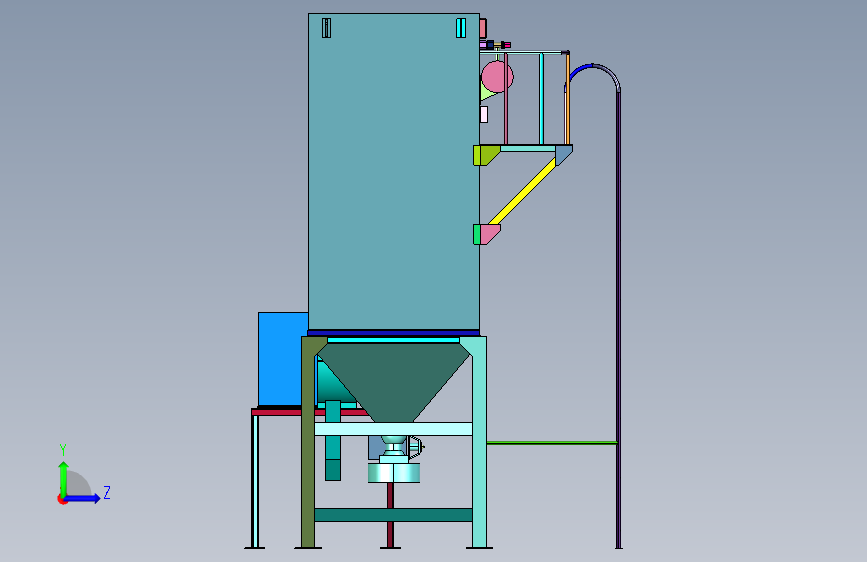The width and height of the screenshot is (867, 562).
Task: Select the pink lower wall bracket
Action: coord(490,234)
